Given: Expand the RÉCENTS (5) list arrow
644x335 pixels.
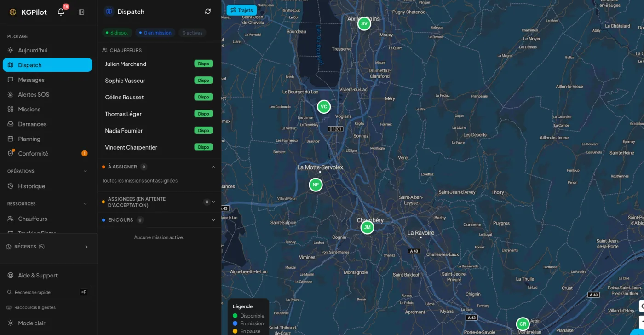Looking at the screenshot, I should (x=86, y=247).
